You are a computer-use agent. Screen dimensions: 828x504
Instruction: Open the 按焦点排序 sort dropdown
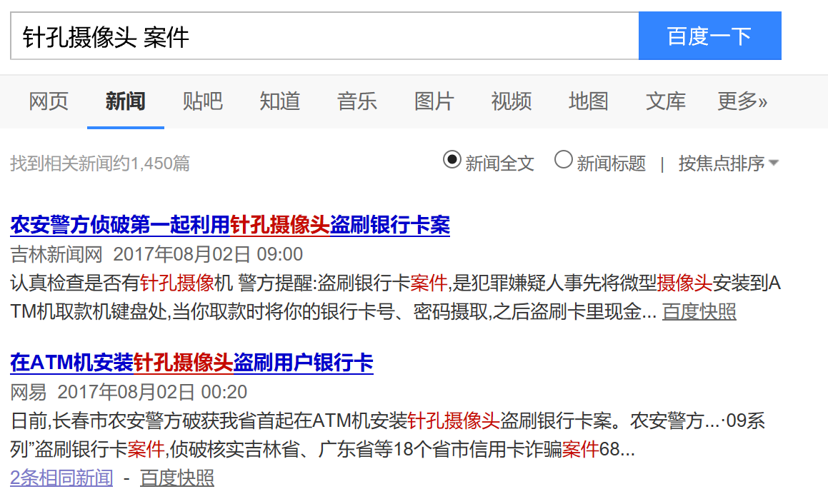pos(728,163)
